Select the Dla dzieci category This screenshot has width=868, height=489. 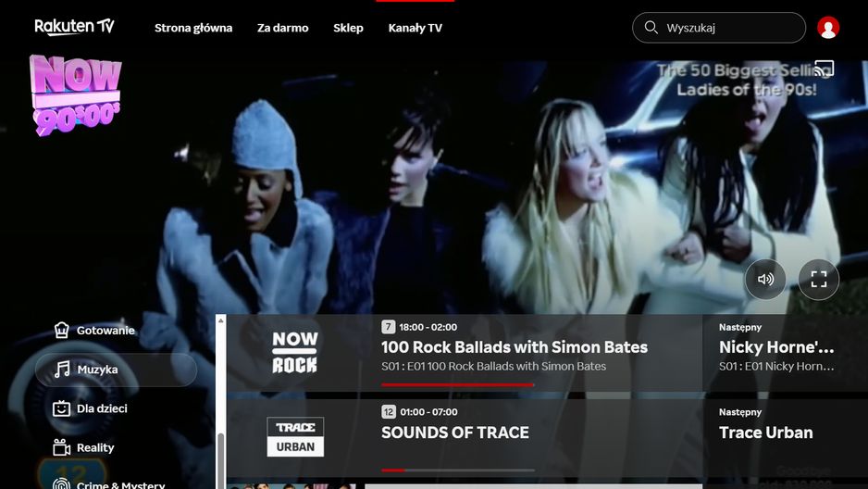pos(116,408)
